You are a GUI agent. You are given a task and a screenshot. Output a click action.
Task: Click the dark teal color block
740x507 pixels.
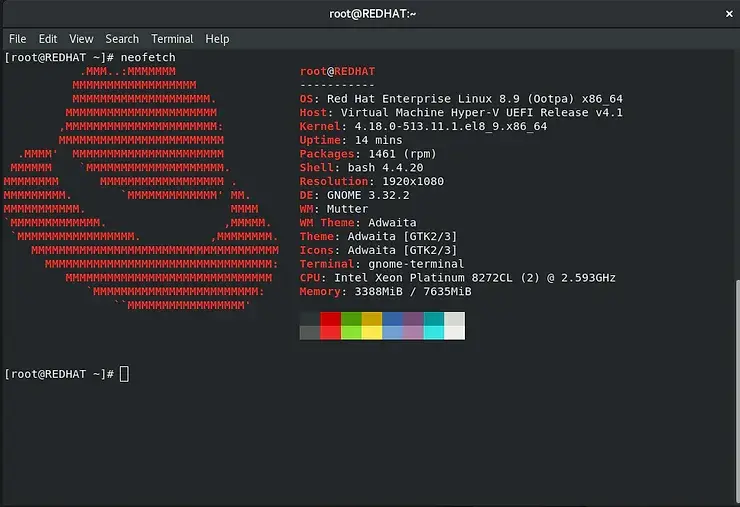point(434,319)
